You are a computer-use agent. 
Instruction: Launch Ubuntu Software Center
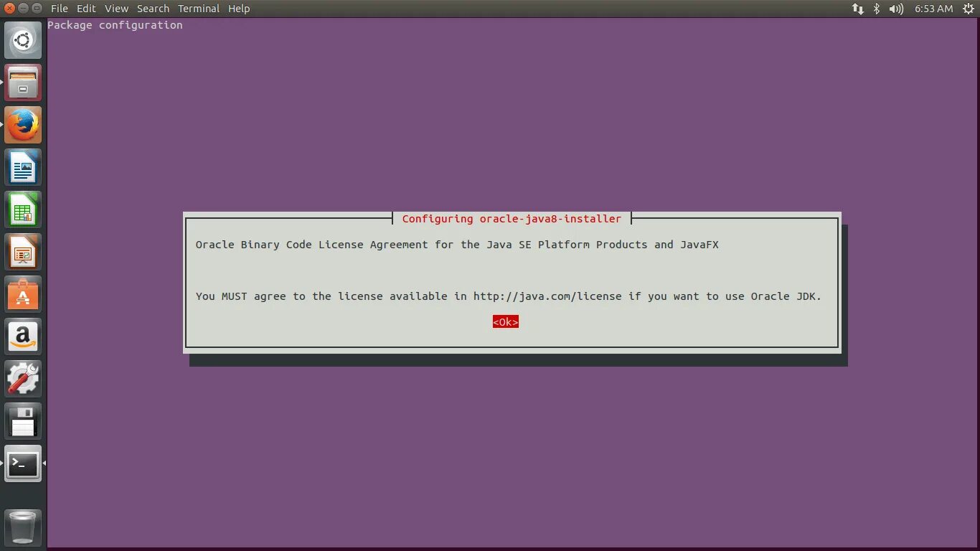click(23, 294)
